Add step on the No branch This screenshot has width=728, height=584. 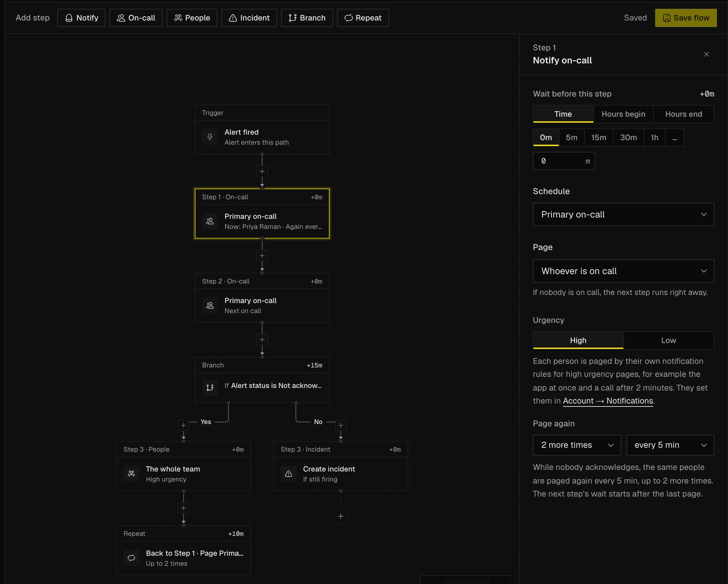pos(341,425)
